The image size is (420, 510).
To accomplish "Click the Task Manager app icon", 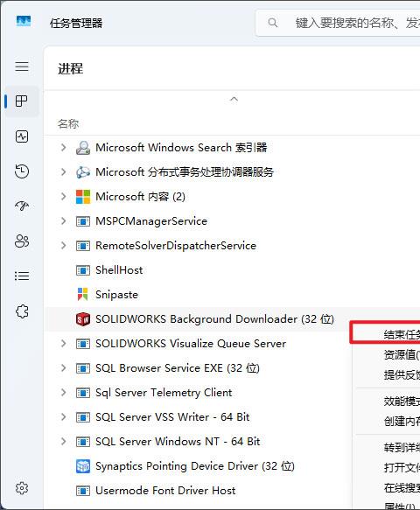I will [24, 22].
